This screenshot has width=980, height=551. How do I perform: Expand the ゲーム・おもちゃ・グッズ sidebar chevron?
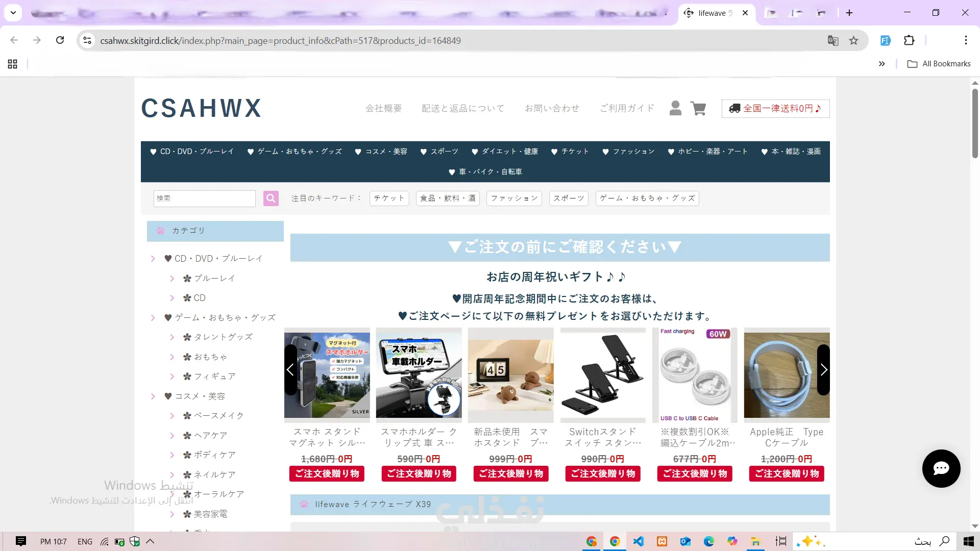point(153,318)
